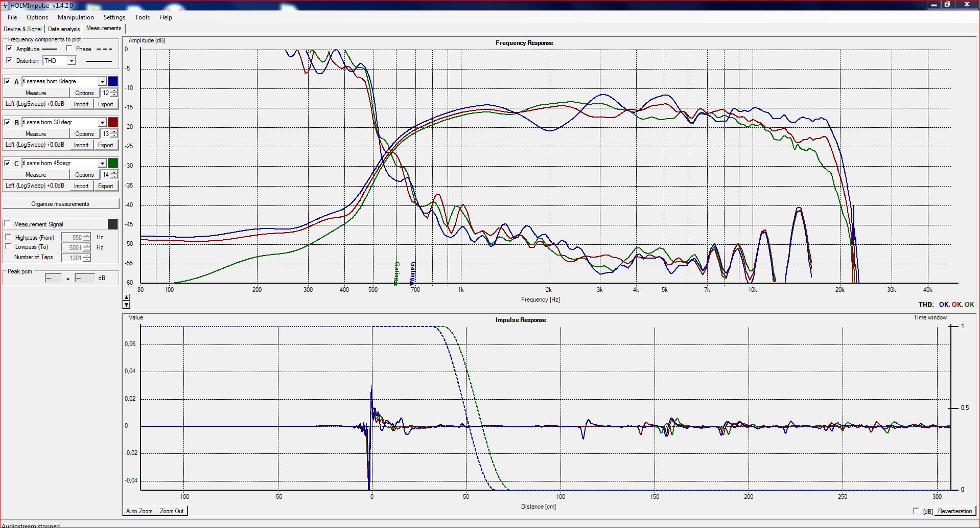Image resolution: width=980 pixels, height=528 pixels.
Task: Toggle the Amplitude checkbox
Action: pyautogui.click(x=9, y=49)
